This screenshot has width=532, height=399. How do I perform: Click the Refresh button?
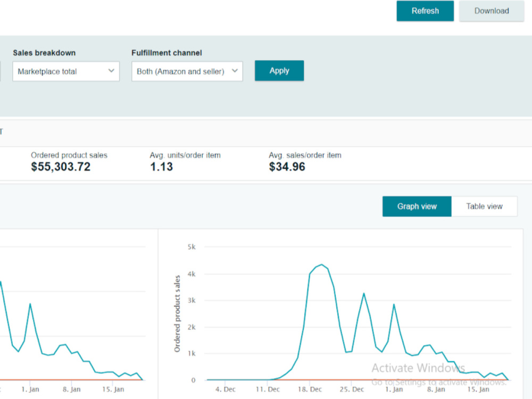tap(425, 11)
